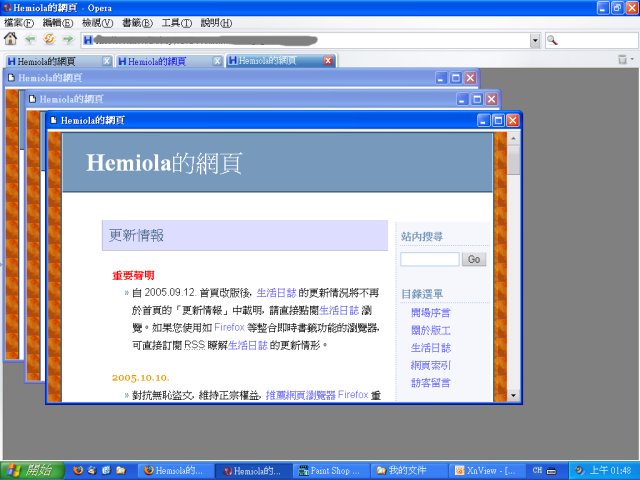Viewport: 640px width, 480px height.
Task: Click the Home icon in Opera toolbar
Action: (x=11, y=40)
